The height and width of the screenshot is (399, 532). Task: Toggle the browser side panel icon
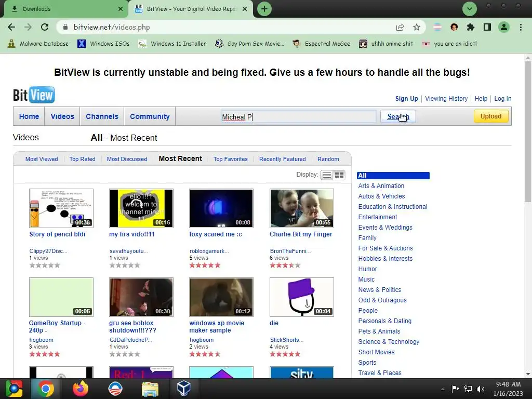487,27
